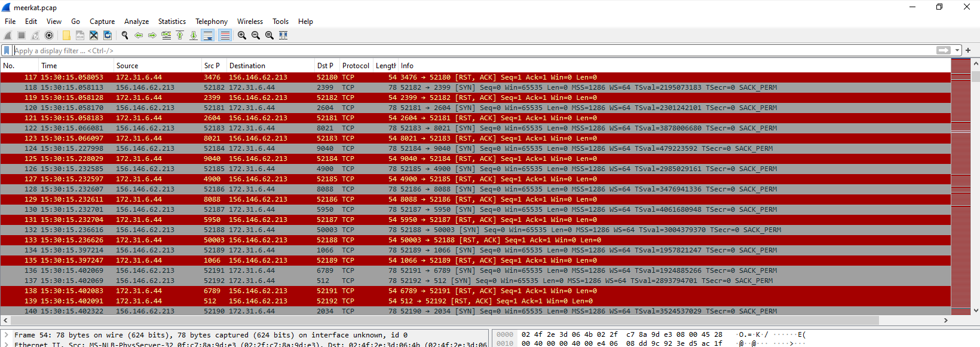Click the packet list scroll up arrow
Image resolution: width=980 pixels, height=347 pixels.
tap(976, 63)
